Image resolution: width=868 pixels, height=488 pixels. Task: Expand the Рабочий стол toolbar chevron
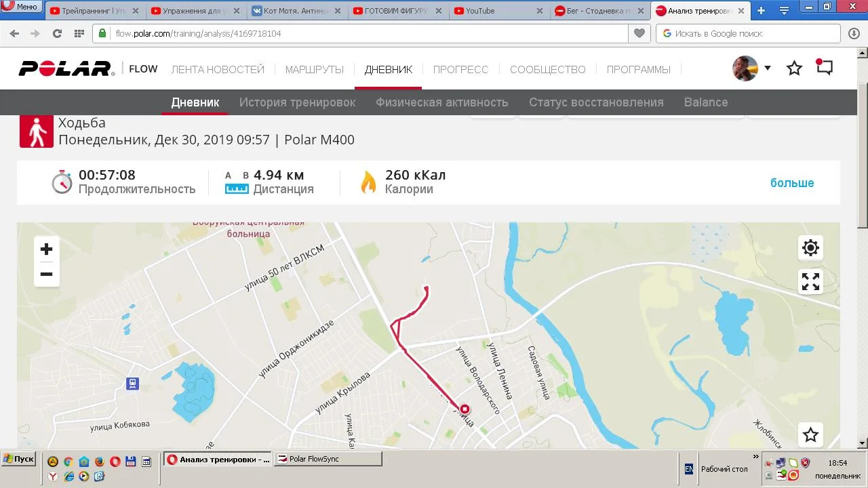tap(755, 457)
